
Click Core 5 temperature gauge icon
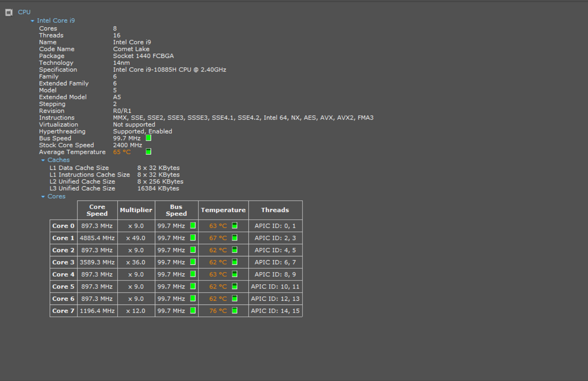235,286
